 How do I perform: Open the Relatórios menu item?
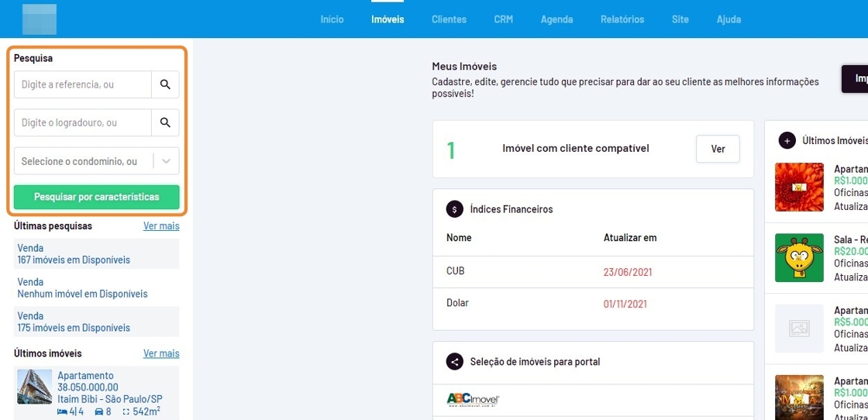tap(622, 19)
